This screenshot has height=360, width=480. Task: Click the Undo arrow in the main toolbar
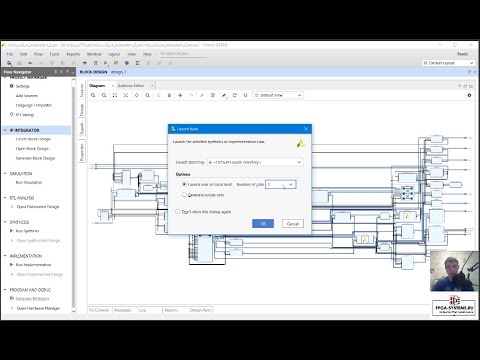(x=30, y=63)
